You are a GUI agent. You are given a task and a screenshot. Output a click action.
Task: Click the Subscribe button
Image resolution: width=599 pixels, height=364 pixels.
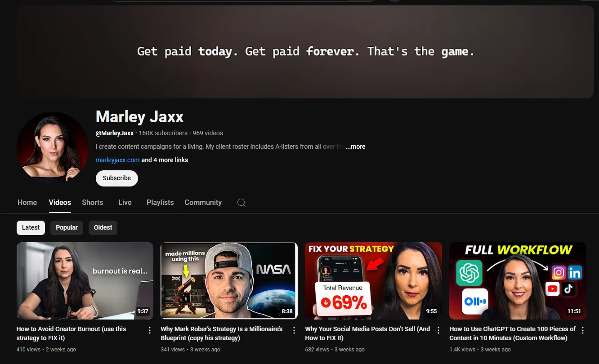point(116,178)
